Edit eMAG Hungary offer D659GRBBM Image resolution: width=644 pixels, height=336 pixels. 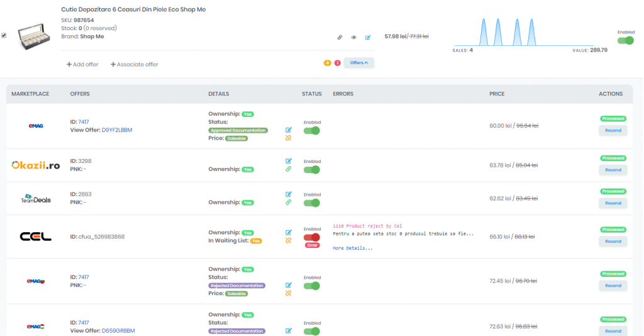click(x=288, y=331)
